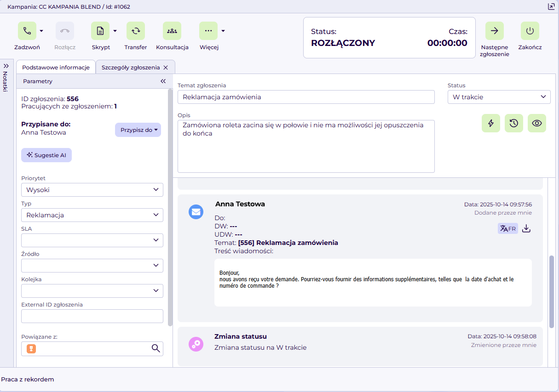The height and width of the screenshot is (392, 559).
Task: Switch to Podstawowe informacje tab
Action: (x=56, y=67)
